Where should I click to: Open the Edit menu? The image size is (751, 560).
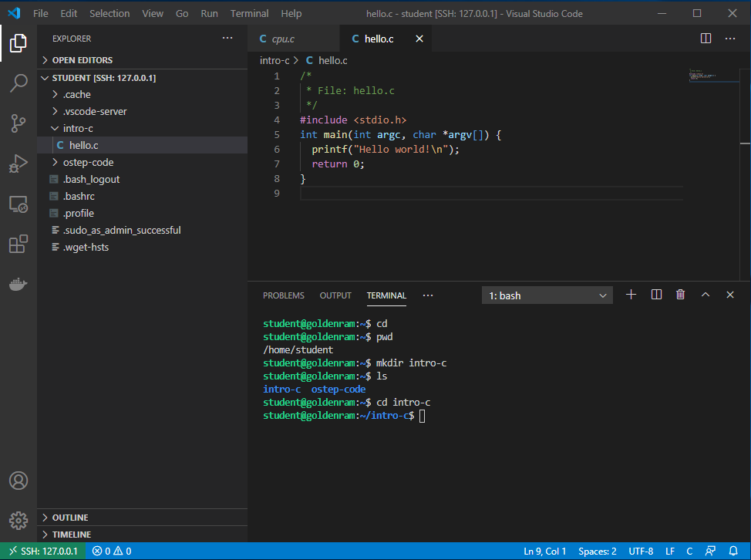[69, 13]
